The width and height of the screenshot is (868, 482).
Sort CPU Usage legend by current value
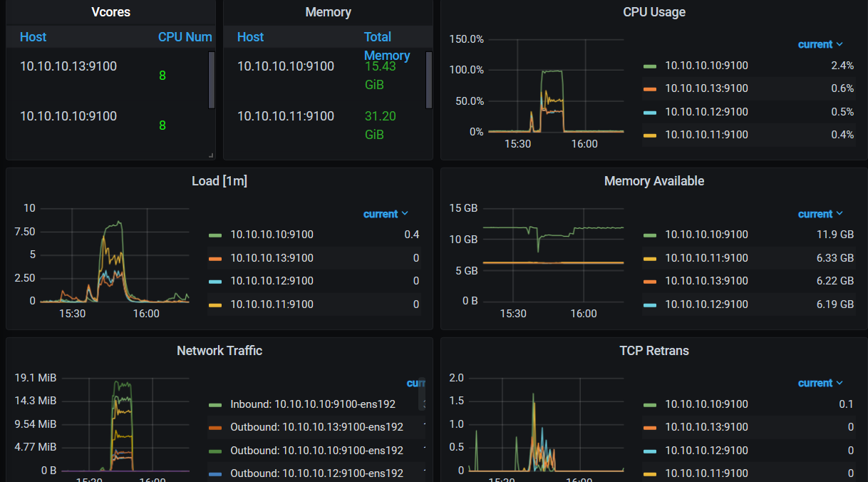(x=820, y=44)
